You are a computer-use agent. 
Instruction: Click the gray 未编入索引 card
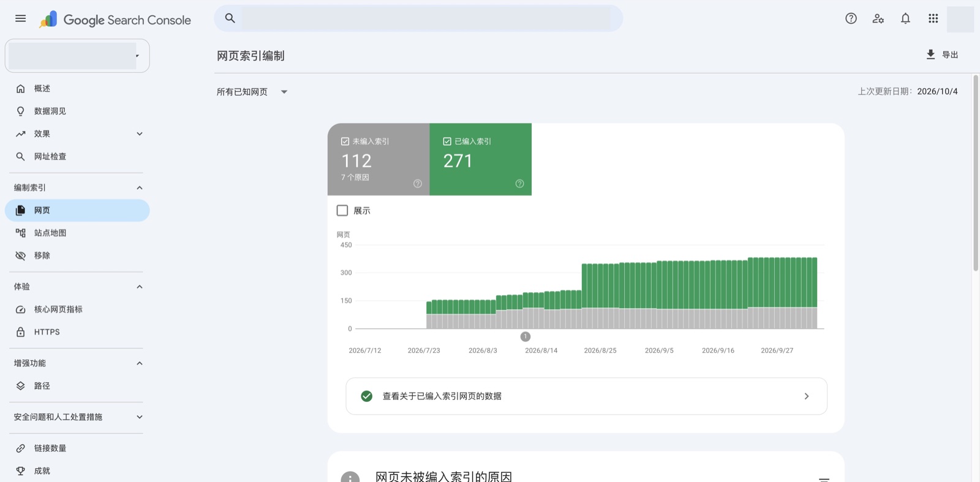(x=379, y=159)
